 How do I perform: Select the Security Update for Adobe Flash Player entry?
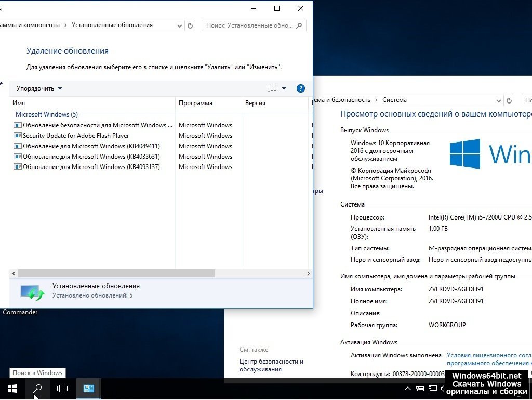(76, 136)
